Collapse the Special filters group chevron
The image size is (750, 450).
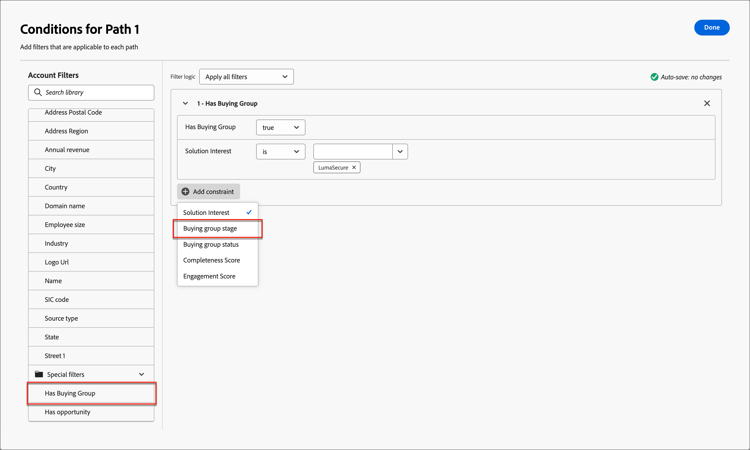click(x=142, y=374)
